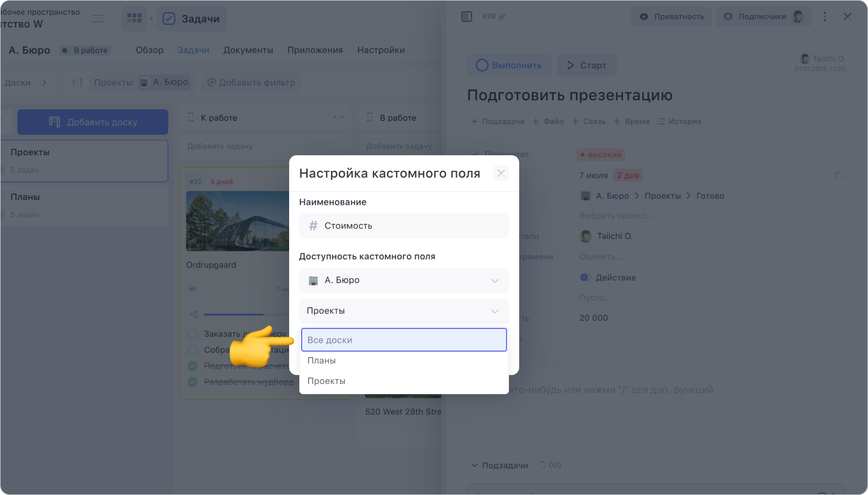
Task: Click Добавить задачу under В работе
Action: tap(399, 146)
